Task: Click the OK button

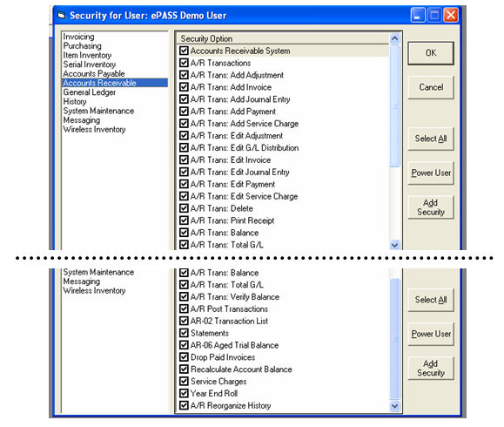Action: click(x=431, y=53)
